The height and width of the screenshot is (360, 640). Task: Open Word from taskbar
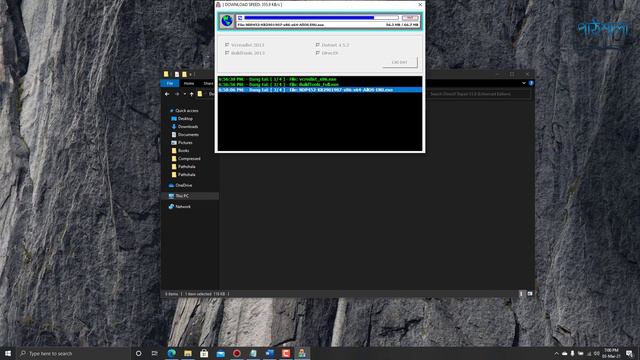coord(269,353)
